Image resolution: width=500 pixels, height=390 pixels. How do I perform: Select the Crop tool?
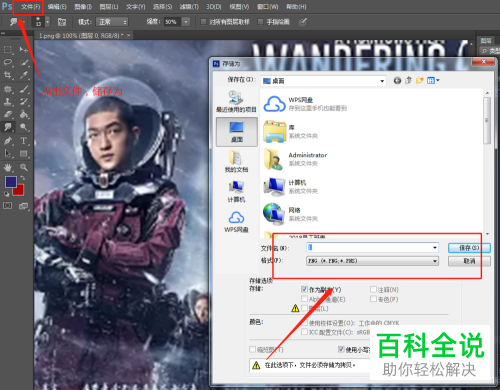[x=8, y=75]
